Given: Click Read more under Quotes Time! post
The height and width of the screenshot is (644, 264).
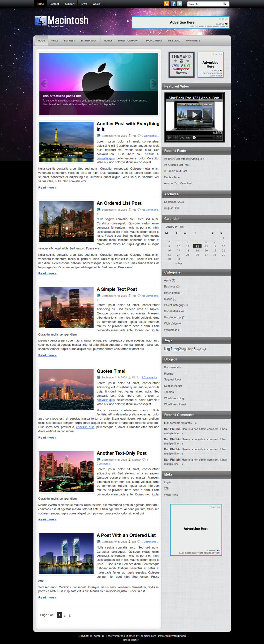Looking at the screenshot, I should click(x=47, y=438).
